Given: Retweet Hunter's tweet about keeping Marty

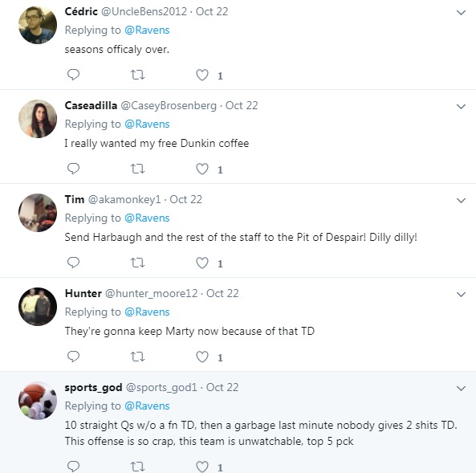Looking at the screenshot, I should pos(137,357).
